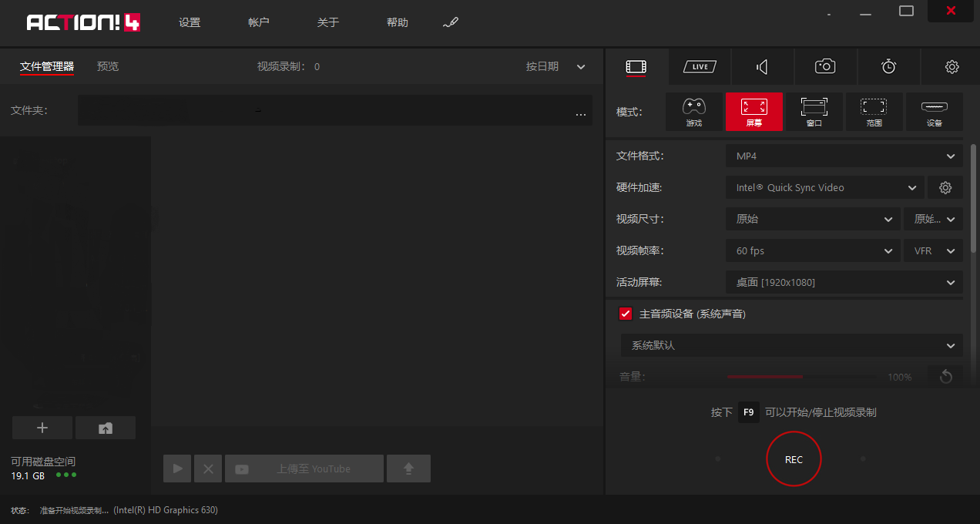Close the Action! window
Screen dimensions: 980x524
click(951, 11)
